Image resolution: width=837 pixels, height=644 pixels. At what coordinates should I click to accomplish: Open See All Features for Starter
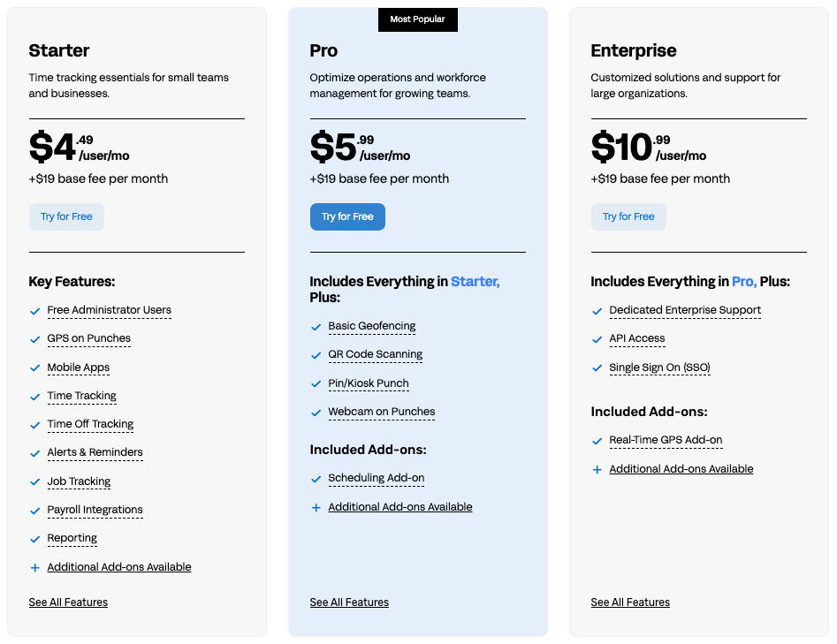68,602
